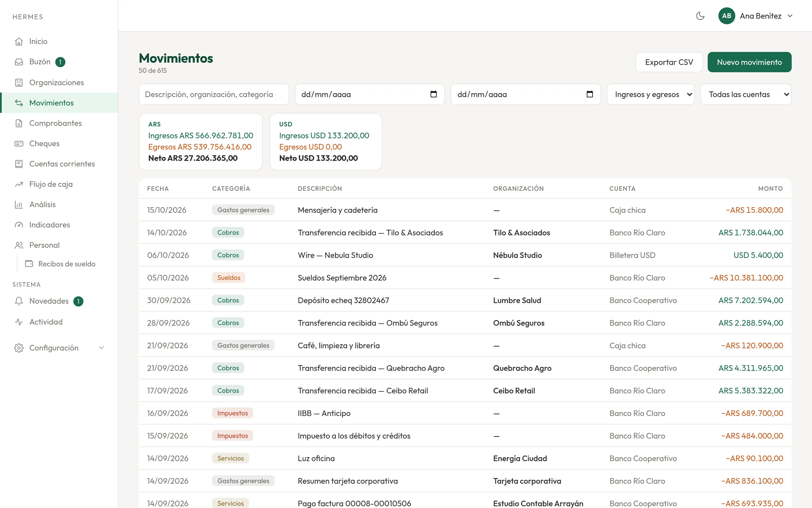Click the Buzón inbox icon
The width and height of the screenshot is (812, 508).
(x=19, y=62)
